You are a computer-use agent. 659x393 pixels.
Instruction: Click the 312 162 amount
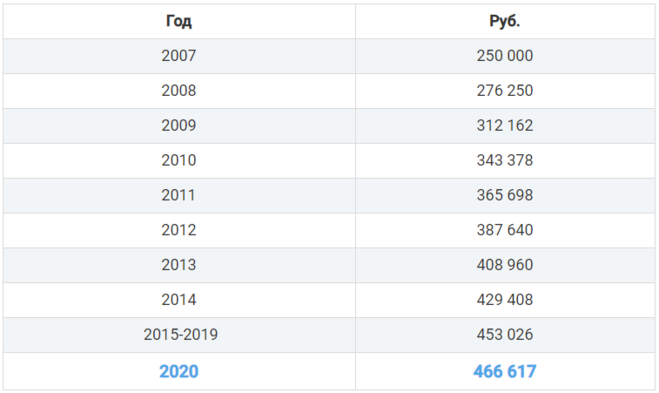point(504,126)
